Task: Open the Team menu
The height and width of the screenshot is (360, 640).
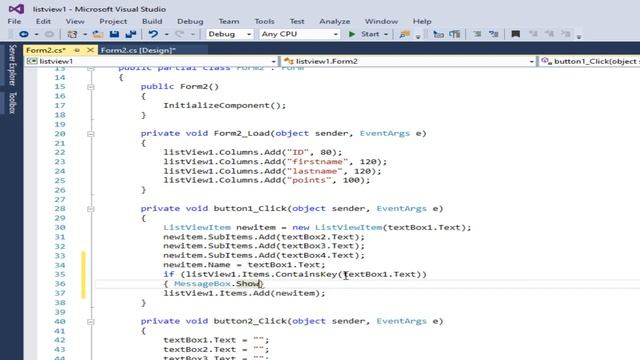Action: [229, 21]
